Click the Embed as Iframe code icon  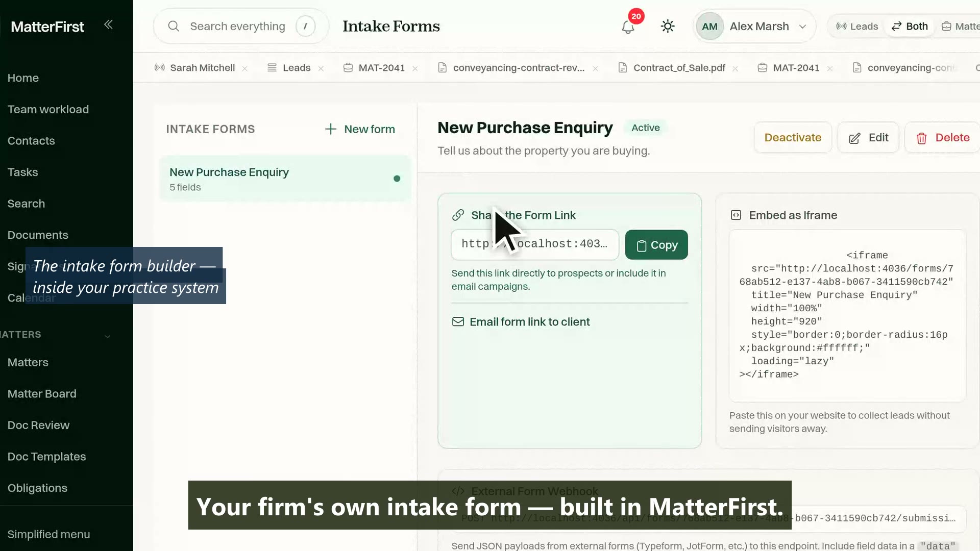click(x=736, y=215)
